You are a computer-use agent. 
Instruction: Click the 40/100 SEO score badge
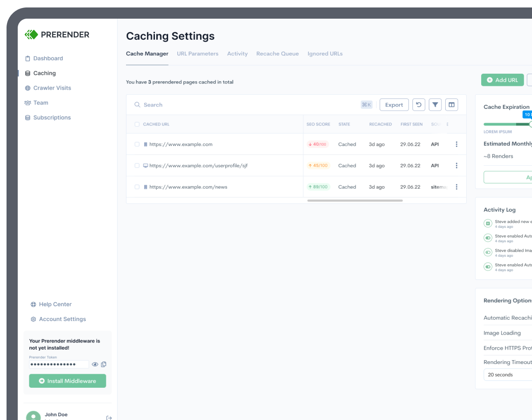click(x=318, y=144)
